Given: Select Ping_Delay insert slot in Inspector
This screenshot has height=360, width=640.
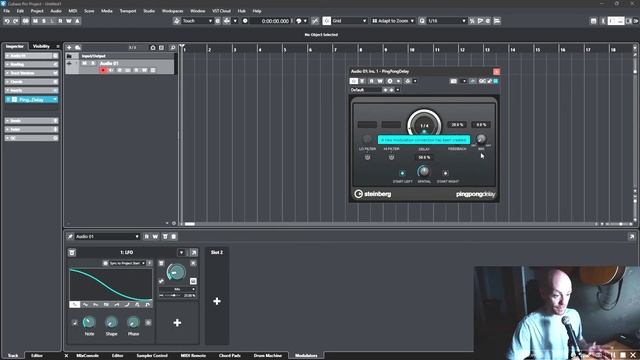Looking at the screenshot, I should [x=31, y=100].
